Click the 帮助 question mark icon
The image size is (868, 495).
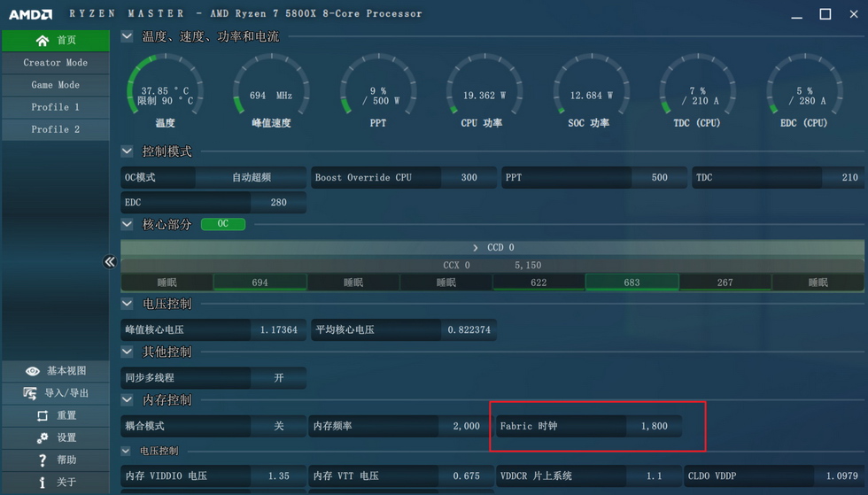tap(43, 460)
